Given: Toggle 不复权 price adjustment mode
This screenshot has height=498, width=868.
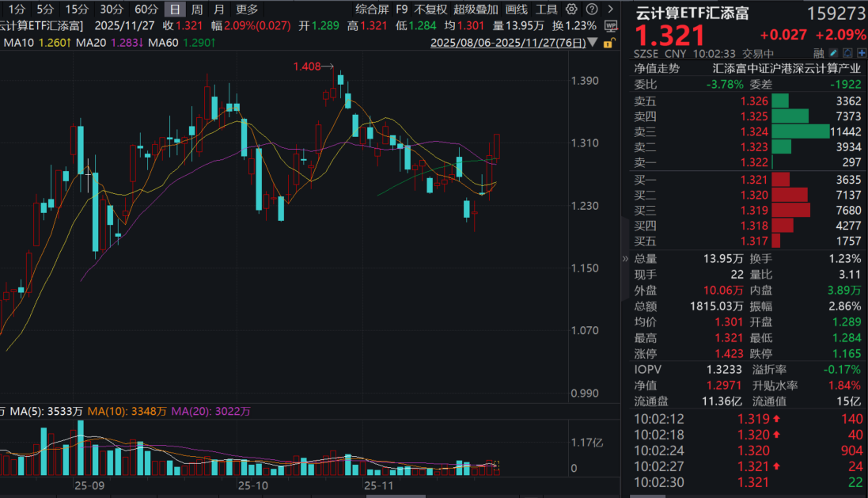Looking at the screenshot, I should coord(430,10).
